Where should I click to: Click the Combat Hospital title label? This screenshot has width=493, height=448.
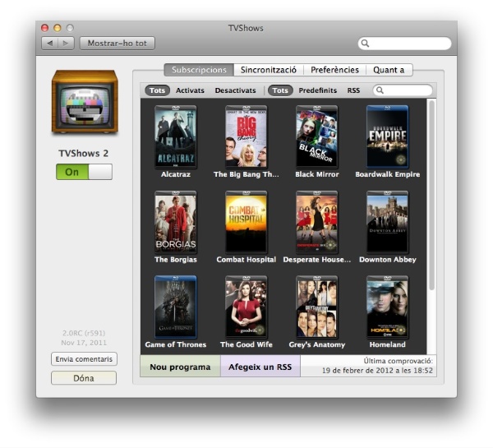[246, 260]
